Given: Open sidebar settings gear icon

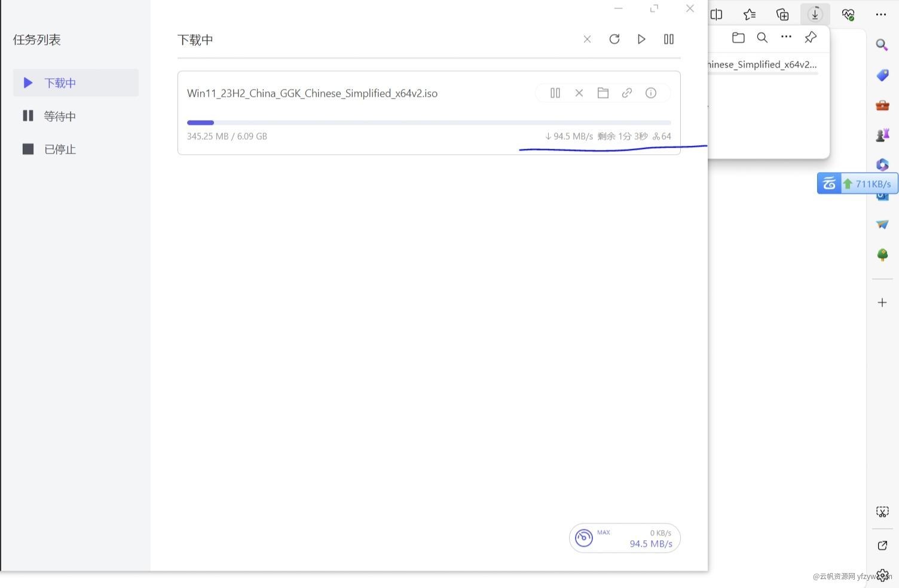Looking at the screenshot, I should [x=882, y=575].
